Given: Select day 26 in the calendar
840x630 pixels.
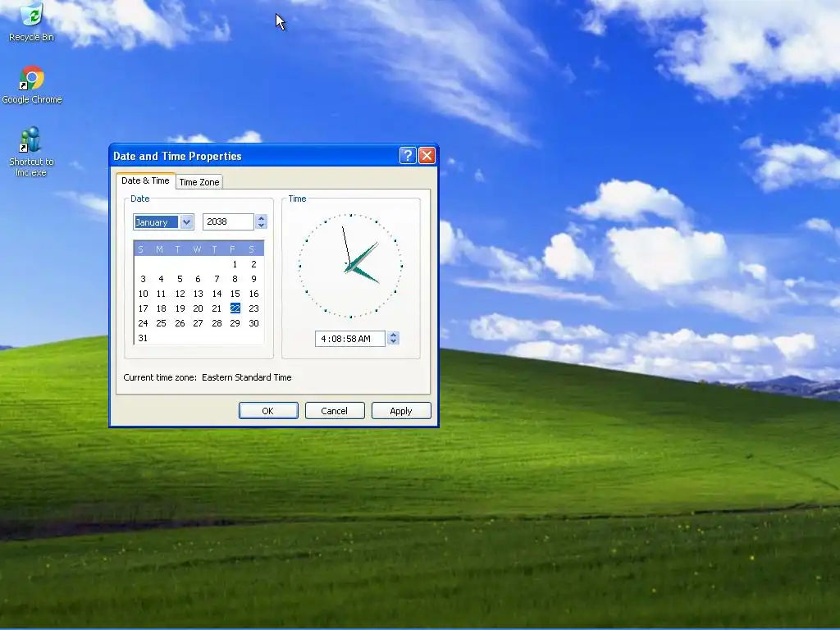Looking at the screenshot, I should click(180, 323).
